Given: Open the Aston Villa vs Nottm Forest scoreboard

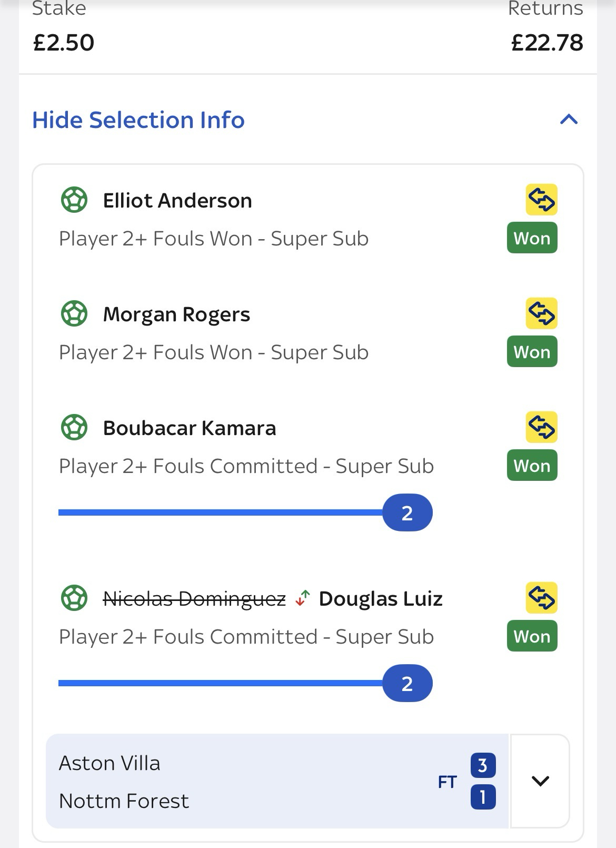Looking at the screenshot, I should pos(277,782).
